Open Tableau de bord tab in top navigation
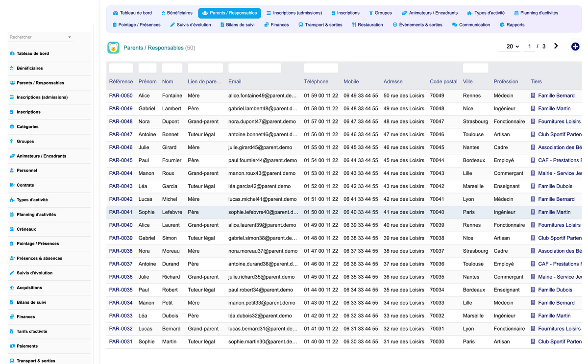This screenshot has width=588, height=364. pos(132,13)
